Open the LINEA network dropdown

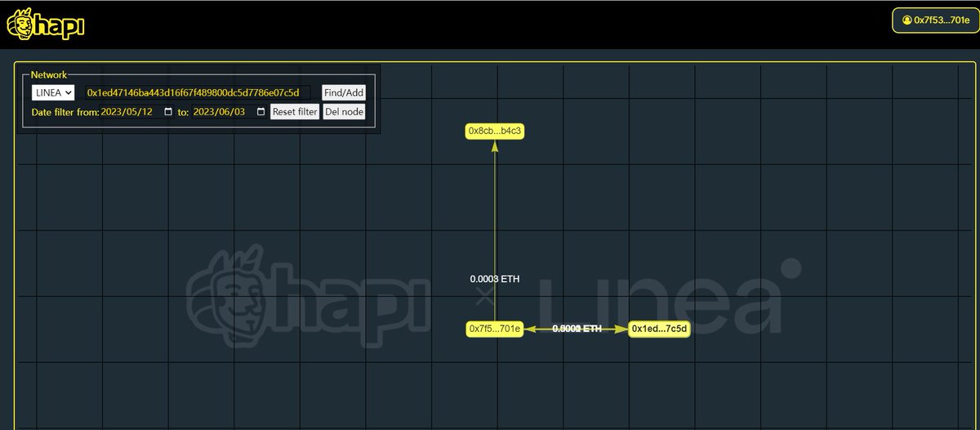pos(53,93)
